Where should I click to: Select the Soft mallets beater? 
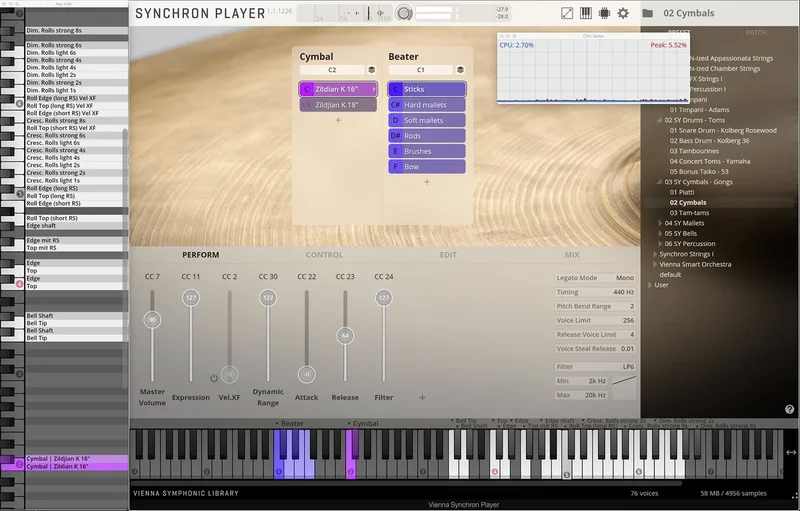[427, 120]
